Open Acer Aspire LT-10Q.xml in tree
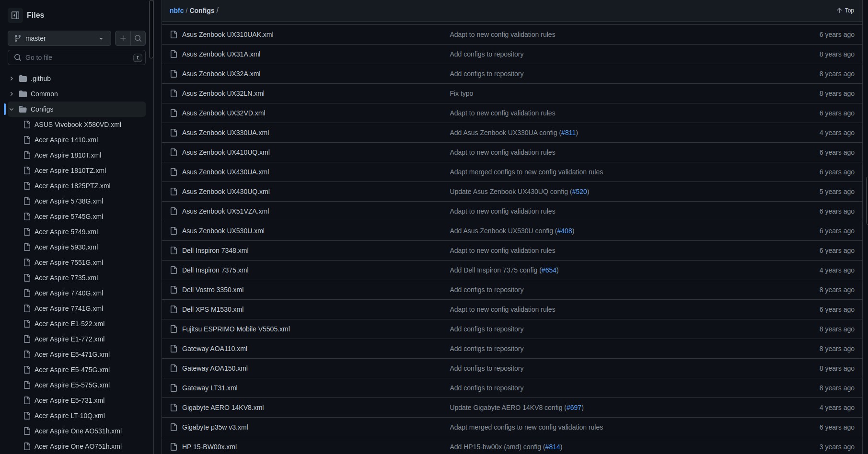Image resolution: width=868 pixels, height=454 pixels. 69,416
